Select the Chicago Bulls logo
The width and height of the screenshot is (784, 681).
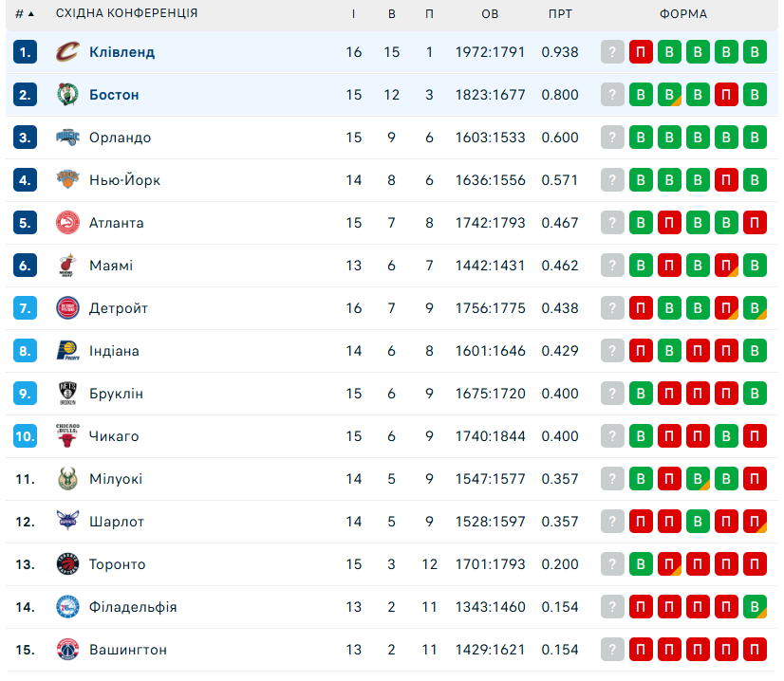(x=67, y=435)
